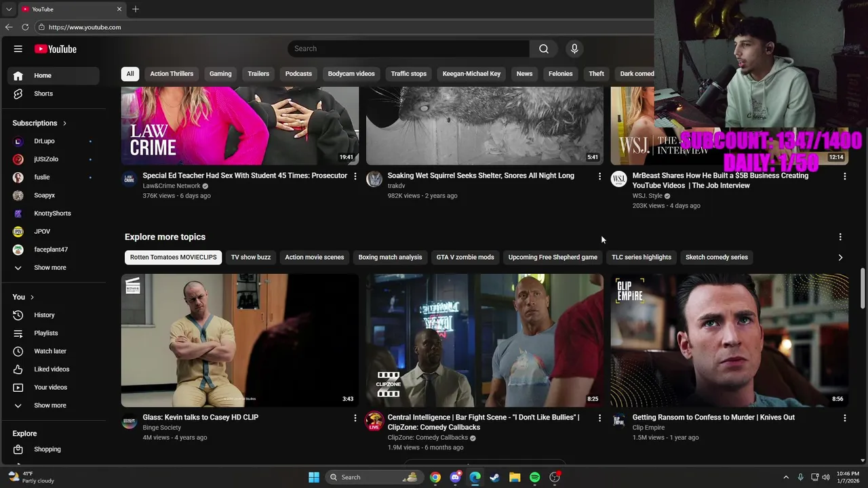Click the YouTube logo
The image size is (868, 488).
click(56, 49)
